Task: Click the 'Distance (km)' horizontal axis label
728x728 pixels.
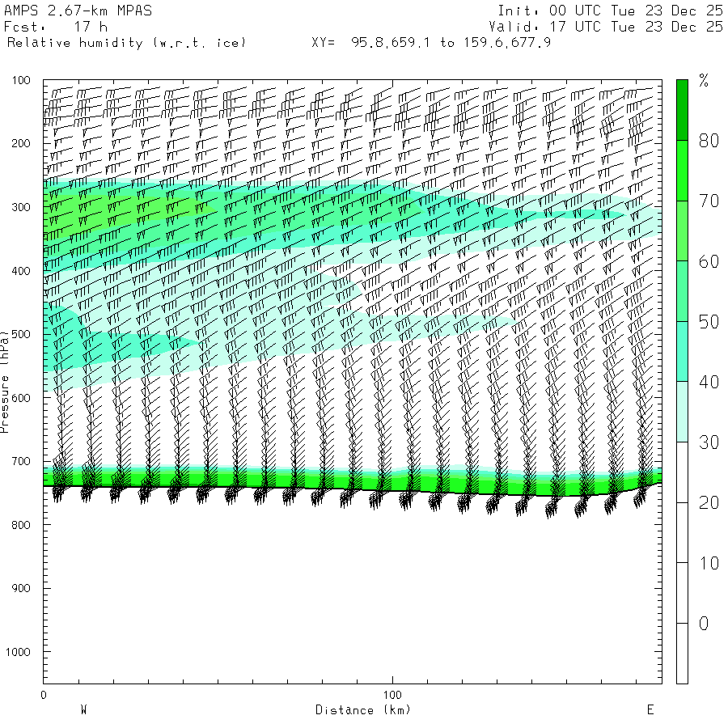Action: pos(362,710)
